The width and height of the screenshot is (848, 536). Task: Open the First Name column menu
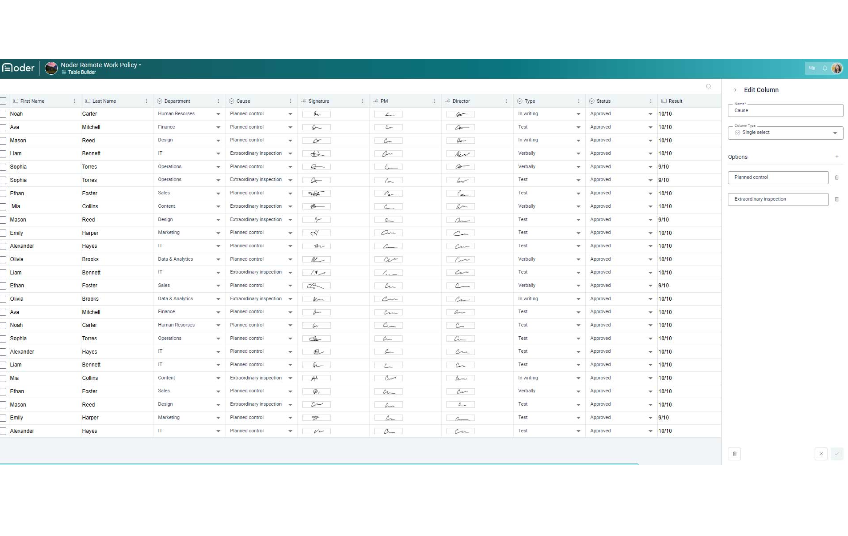point(74,101)
